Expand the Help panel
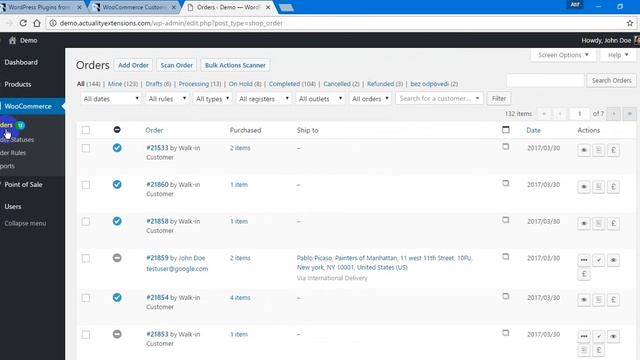 618,55
